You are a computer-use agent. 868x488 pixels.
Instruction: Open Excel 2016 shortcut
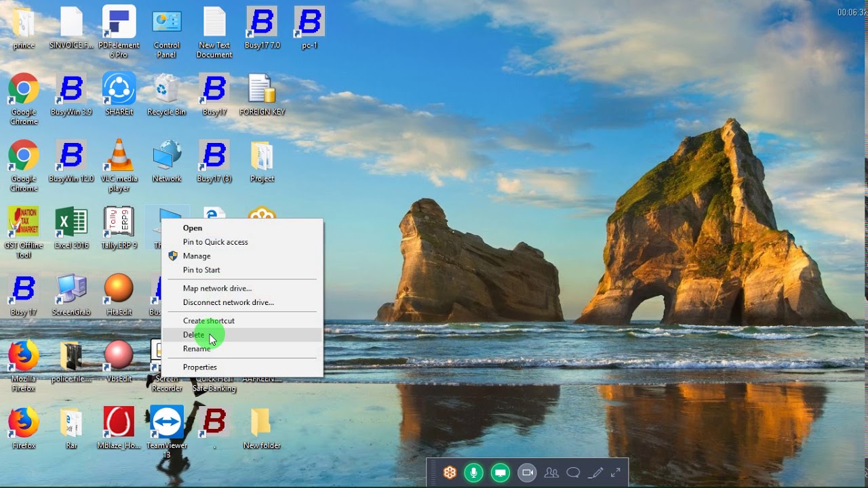tap(71, 228)
